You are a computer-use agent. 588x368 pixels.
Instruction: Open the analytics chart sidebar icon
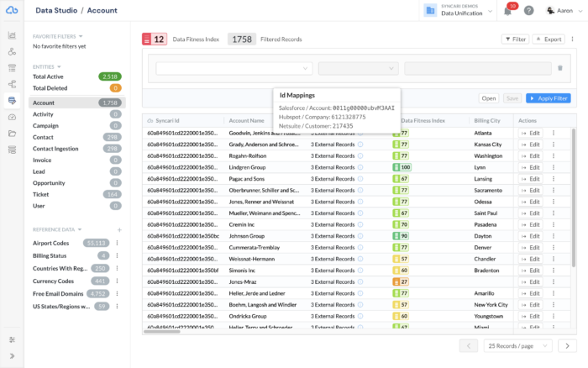(12, 35)
